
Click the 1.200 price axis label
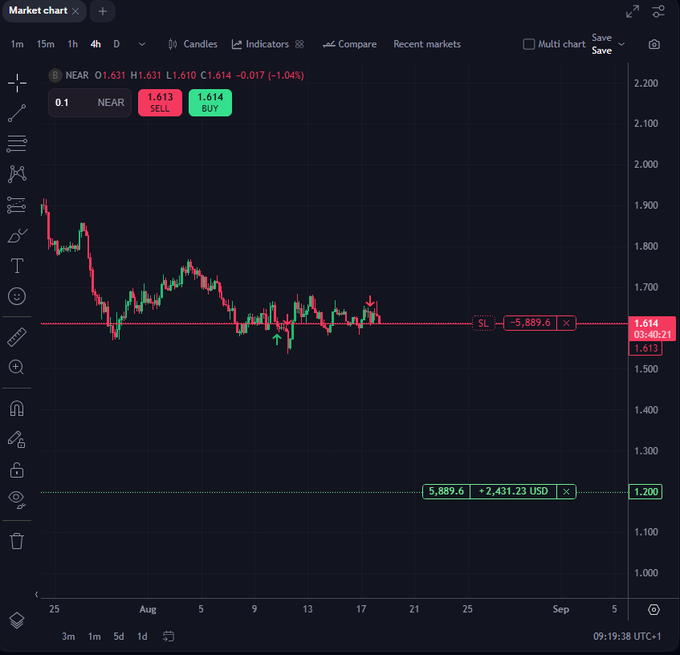click(646, 491)
